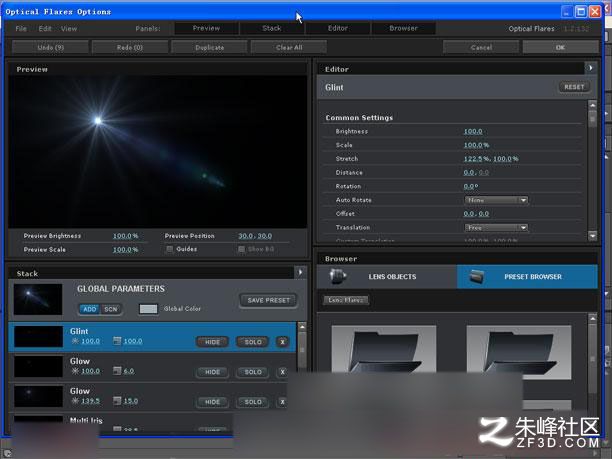Solo the Glow element with brightness 139.5
This screenshot has height=459, width=612.
pyautogui.click(x=253, y=402)
